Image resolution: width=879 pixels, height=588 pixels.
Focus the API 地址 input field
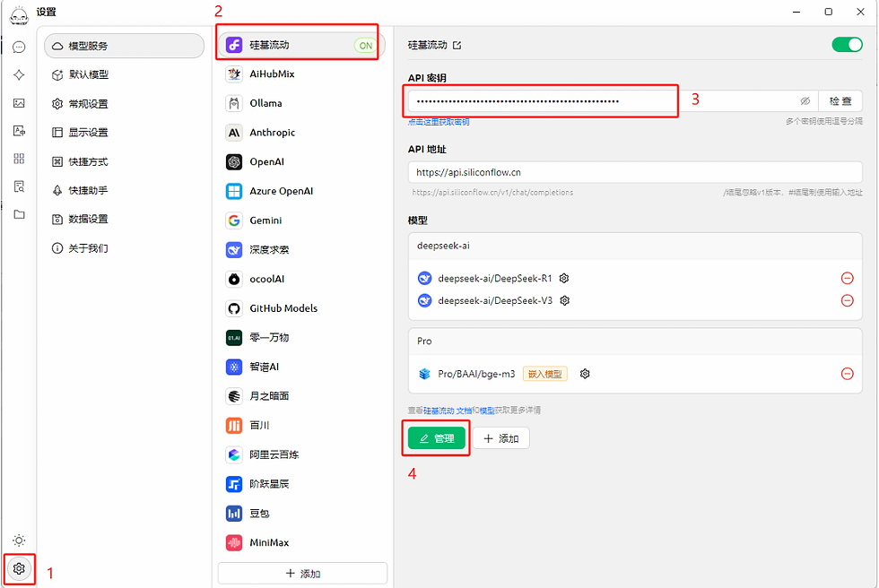click(635, 172)
